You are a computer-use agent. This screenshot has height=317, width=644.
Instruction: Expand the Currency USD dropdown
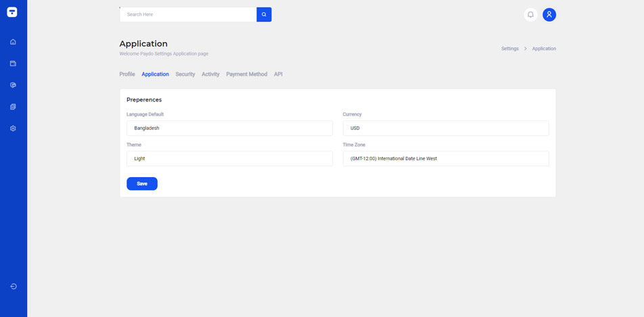(x=445, y=128)
